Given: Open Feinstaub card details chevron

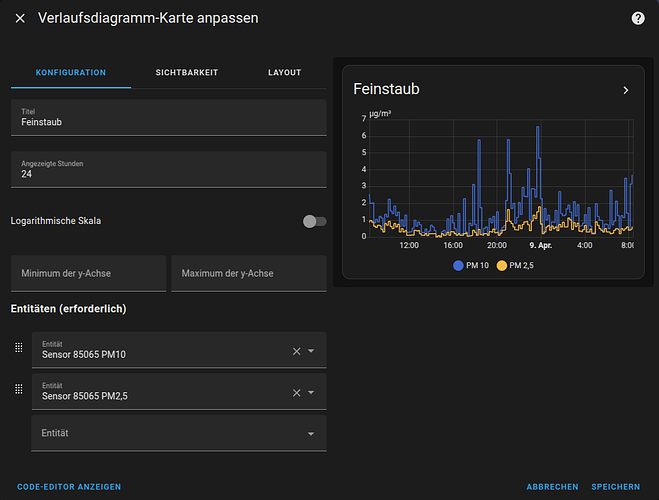Looking at the screenshot, I should pos(625,90).
